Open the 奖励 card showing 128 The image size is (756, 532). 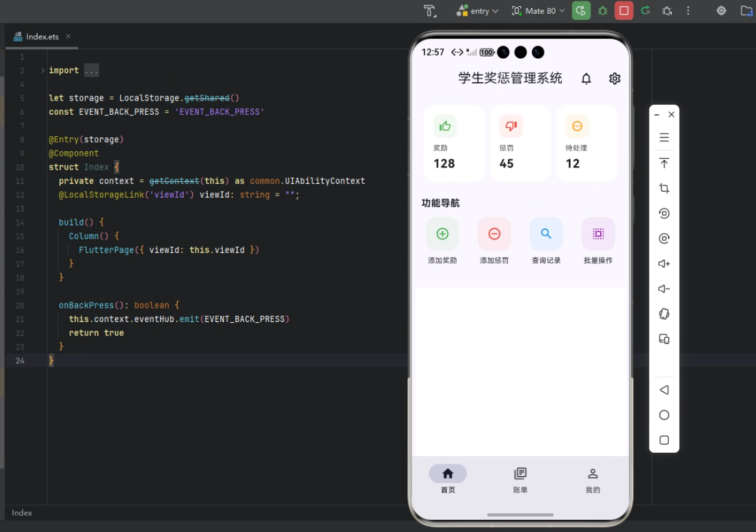coord(454,143)
